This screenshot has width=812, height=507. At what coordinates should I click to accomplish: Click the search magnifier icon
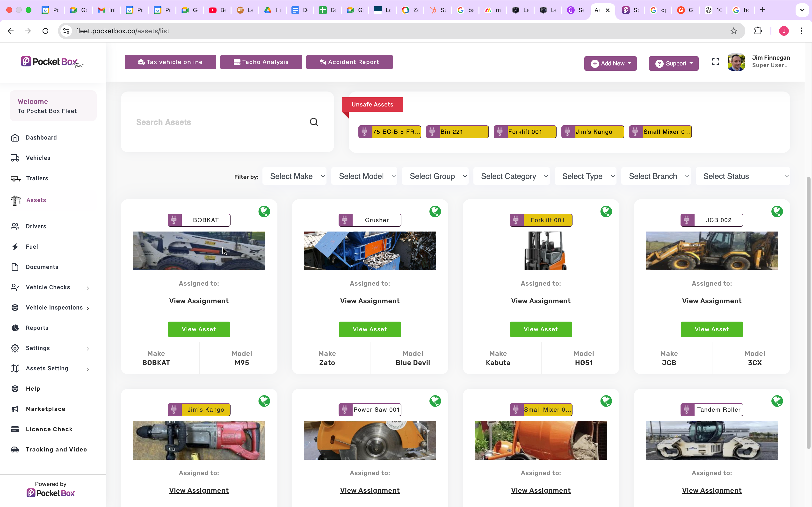click(x=314, y=122)
